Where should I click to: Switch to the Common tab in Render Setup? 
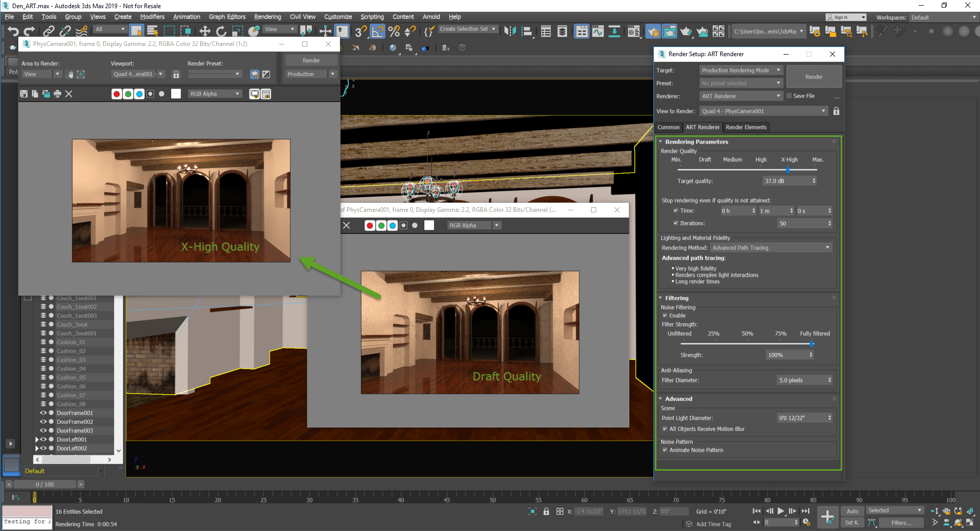(x=669, y=127)
